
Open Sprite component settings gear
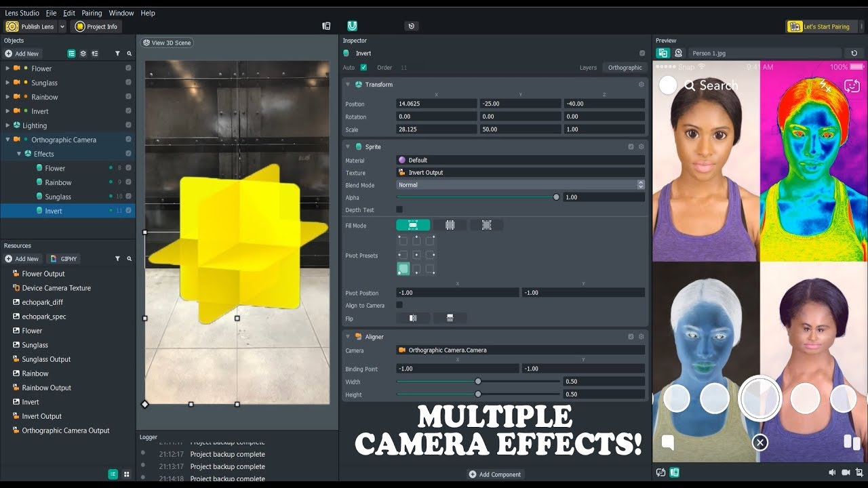(x=641, y=146)
